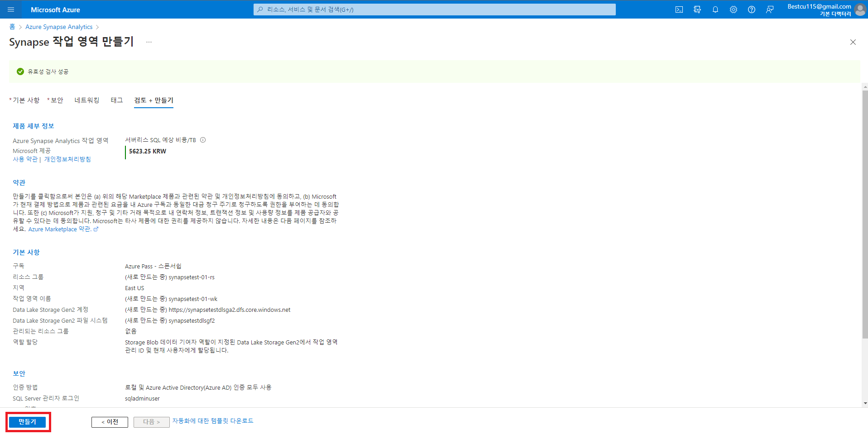The height and width of the screenshot is (439, 868).
Task: Click the green validation passed check icon
Action: pyautogui.click(x=20, y=72)
